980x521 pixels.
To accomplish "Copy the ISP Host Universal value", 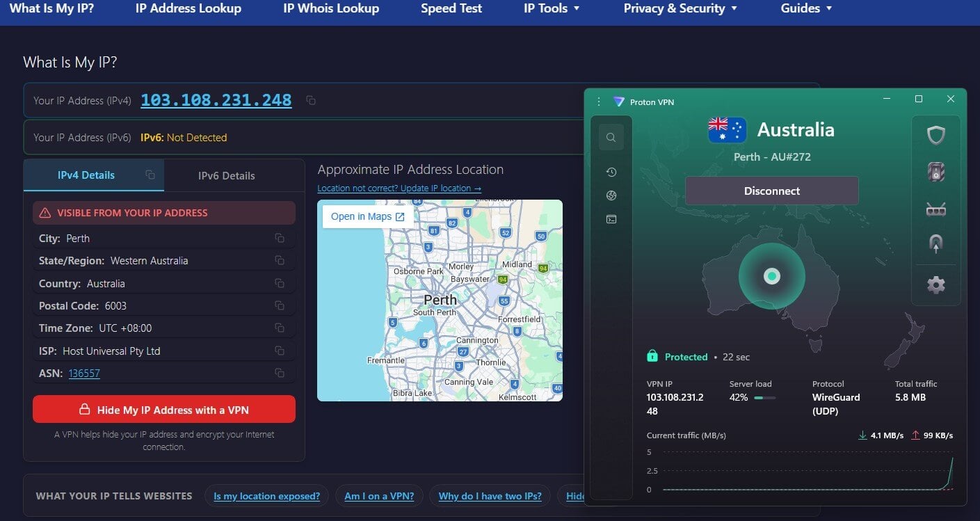I will point(280,351).
